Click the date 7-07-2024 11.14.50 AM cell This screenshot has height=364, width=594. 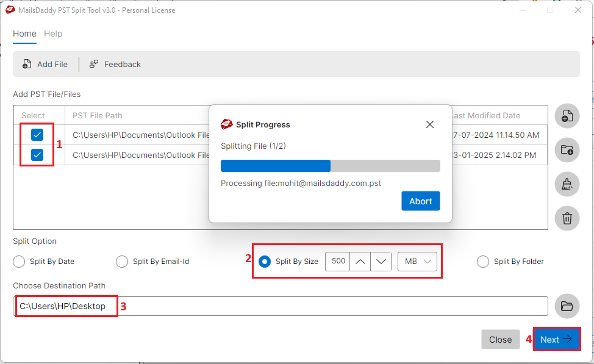click(496, 135)
